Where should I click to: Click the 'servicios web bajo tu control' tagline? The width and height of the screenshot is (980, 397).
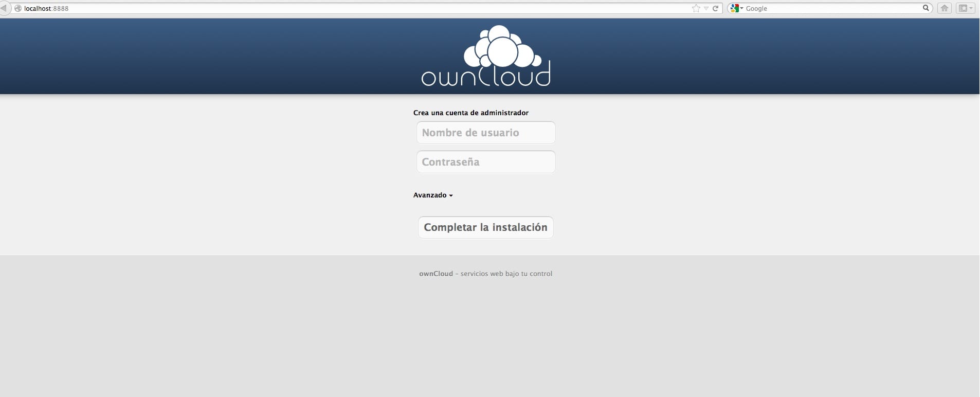click(506, 274)
